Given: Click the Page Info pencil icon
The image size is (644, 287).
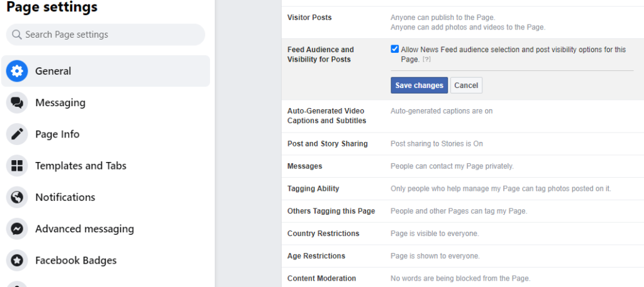Looking at the screenshot, I should [17, 134].
